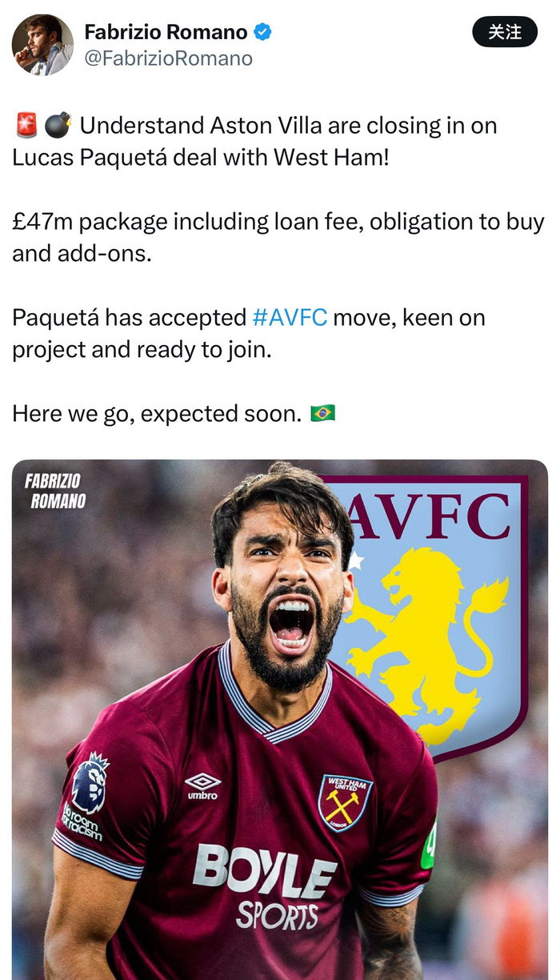Follow the account with the 关注 button

click(x=505, y=32)
